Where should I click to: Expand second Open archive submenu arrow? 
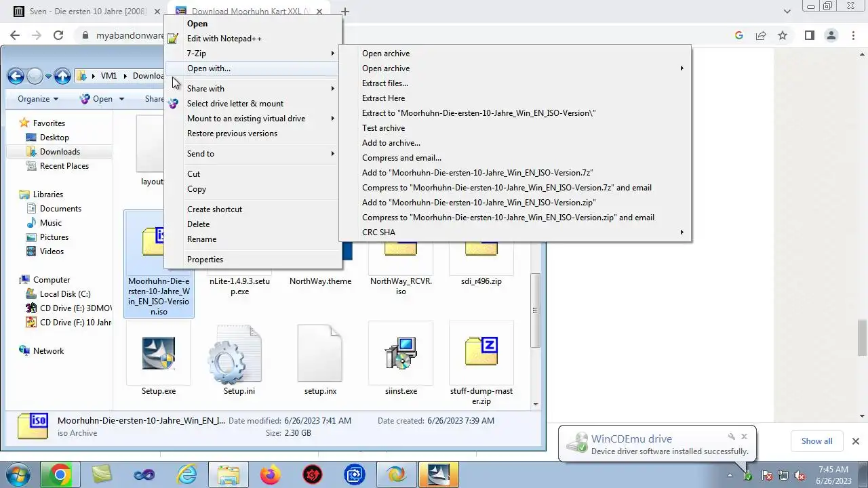click(682, 68)
